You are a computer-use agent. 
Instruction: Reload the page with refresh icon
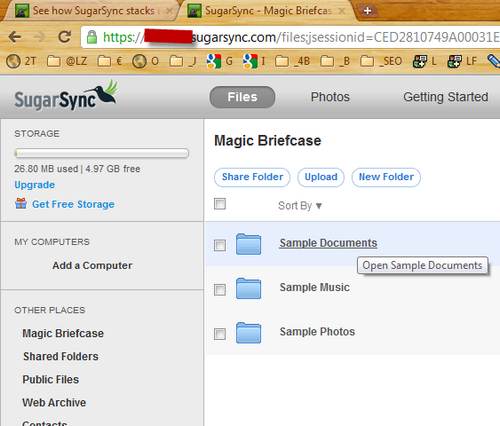click(x=64, y=37)
